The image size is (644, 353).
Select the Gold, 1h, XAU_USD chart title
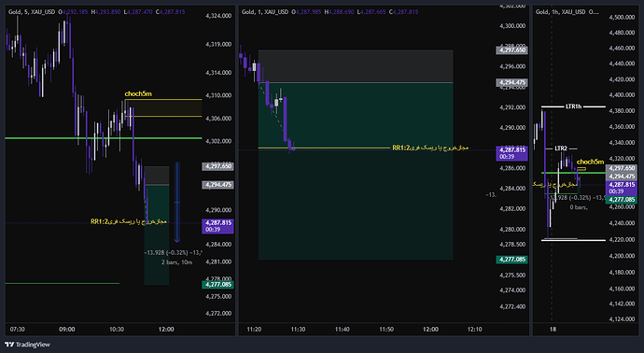point(561,12)
